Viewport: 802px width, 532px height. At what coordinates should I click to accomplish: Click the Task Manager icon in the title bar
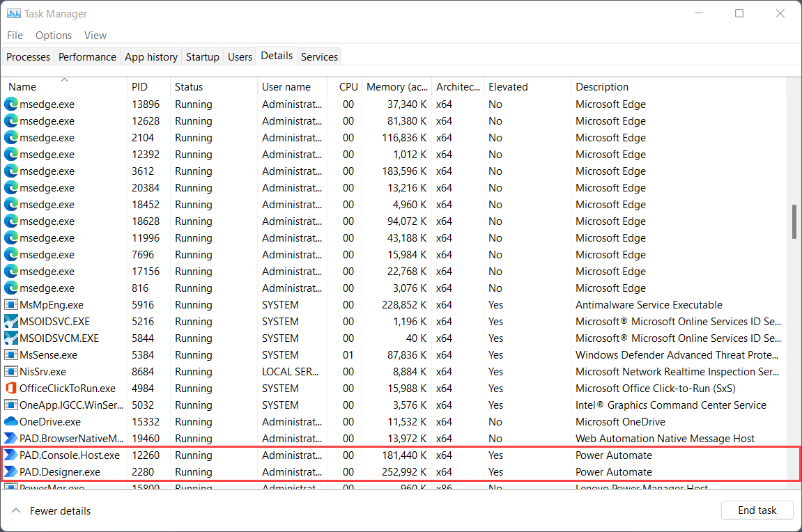click(15, 13)
